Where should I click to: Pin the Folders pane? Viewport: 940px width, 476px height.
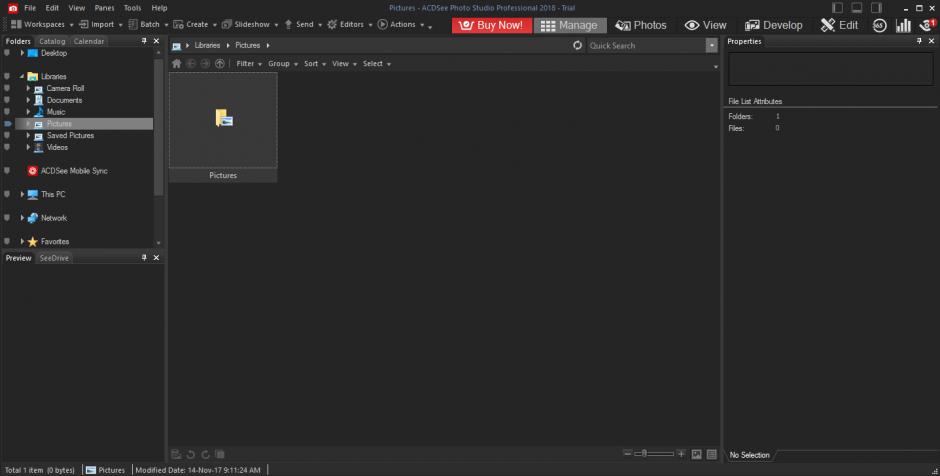[x=144, y=41]
